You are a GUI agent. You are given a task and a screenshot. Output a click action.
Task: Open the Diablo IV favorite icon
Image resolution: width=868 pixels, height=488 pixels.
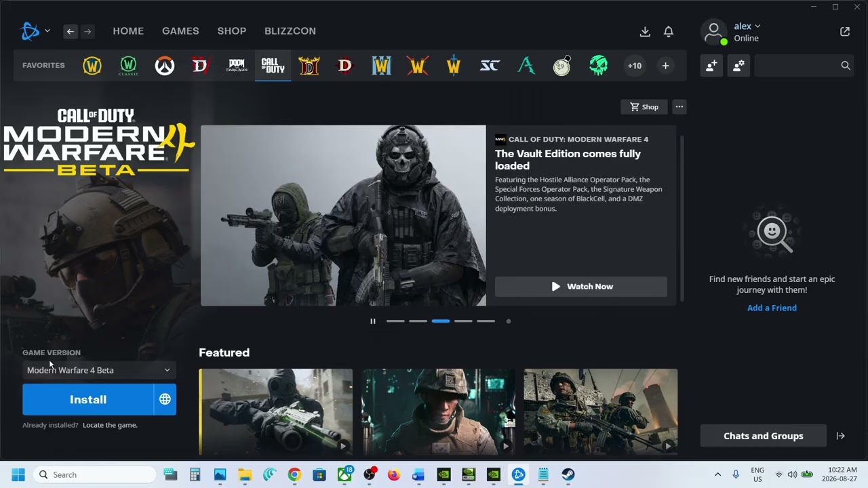point(201,66)
